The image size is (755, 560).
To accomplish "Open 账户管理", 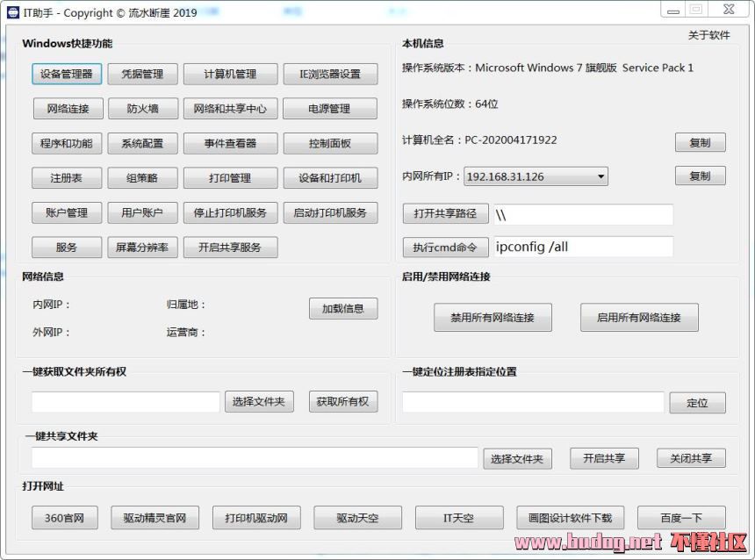I will click(67, 212).
